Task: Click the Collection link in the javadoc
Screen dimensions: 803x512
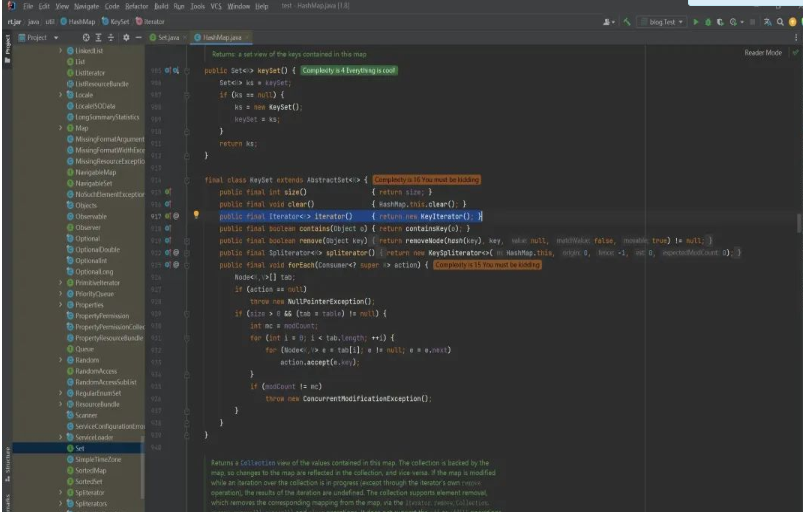Action: tap(258, 463)
